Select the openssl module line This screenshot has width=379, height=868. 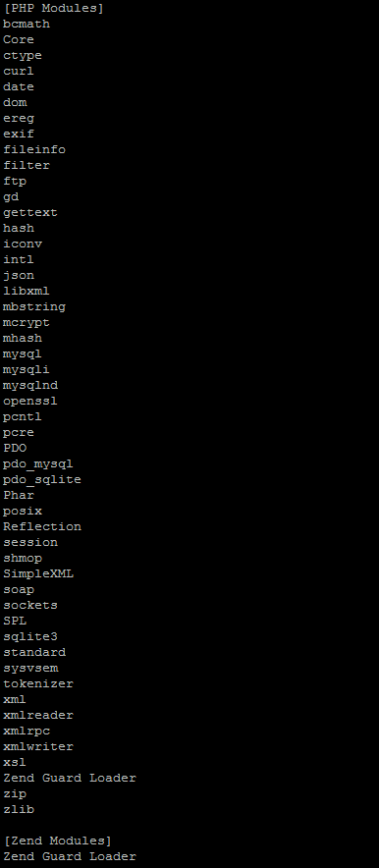tap(29, 401)
